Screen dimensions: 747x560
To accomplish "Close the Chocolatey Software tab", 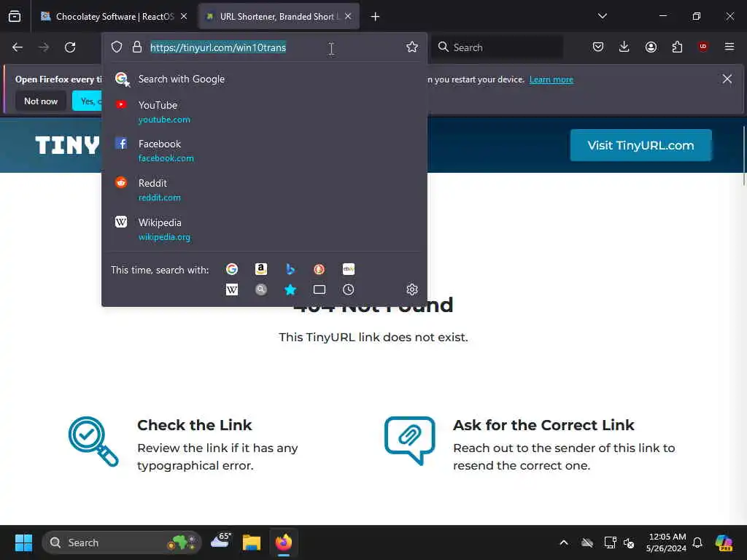I will (184, 17).
